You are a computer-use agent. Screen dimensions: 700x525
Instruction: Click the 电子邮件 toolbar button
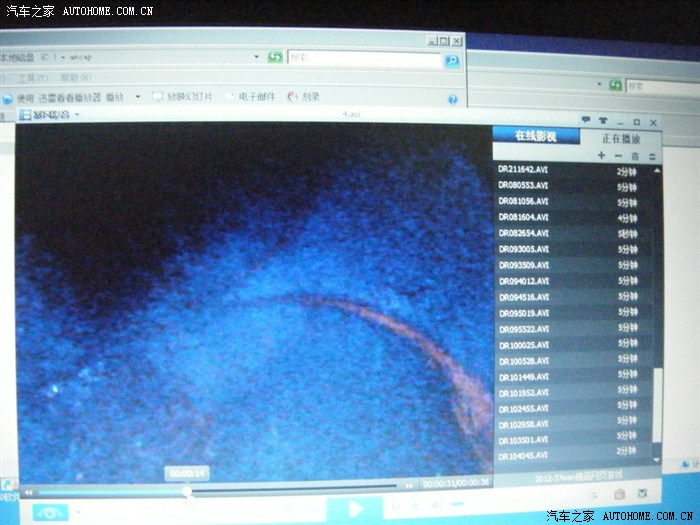[x=250, y=97]
